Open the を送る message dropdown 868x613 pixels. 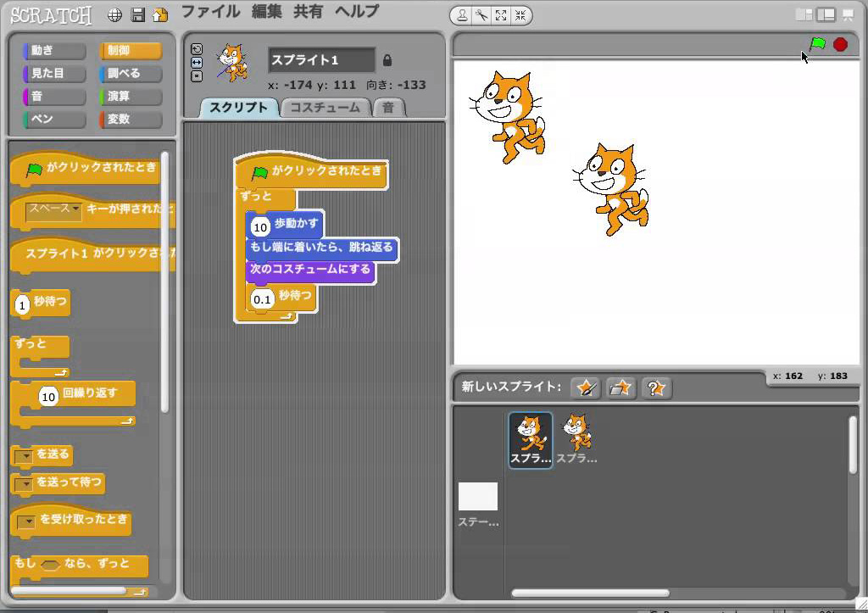click(24, 456)
